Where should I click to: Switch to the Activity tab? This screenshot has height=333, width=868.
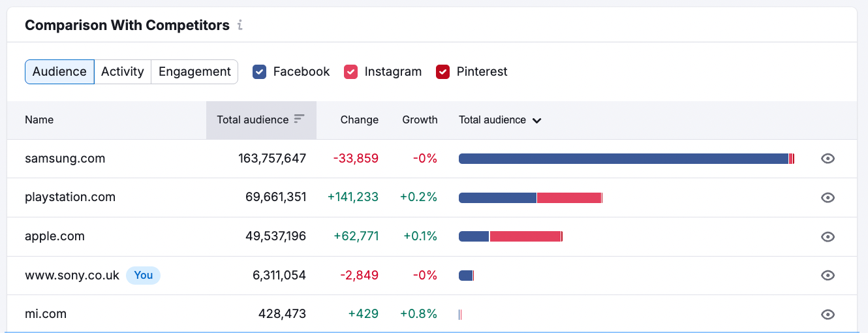[x=122, y=72]
